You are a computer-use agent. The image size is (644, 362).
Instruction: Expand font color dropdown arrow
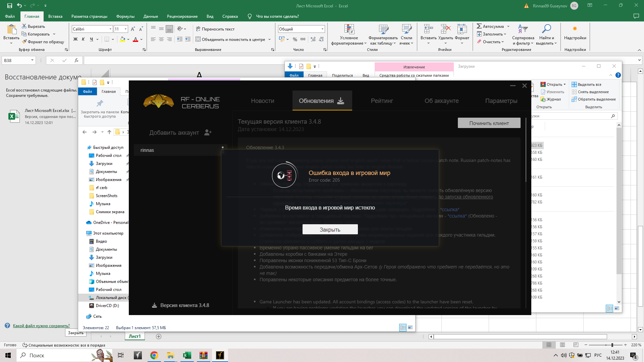[141, 39]
